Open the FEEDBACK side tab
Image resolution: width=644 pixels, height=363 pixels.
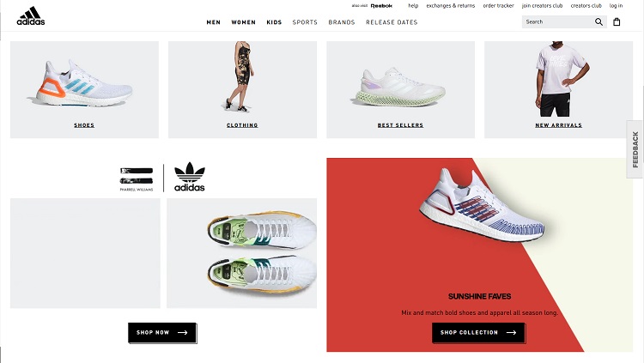pos(635,149)
